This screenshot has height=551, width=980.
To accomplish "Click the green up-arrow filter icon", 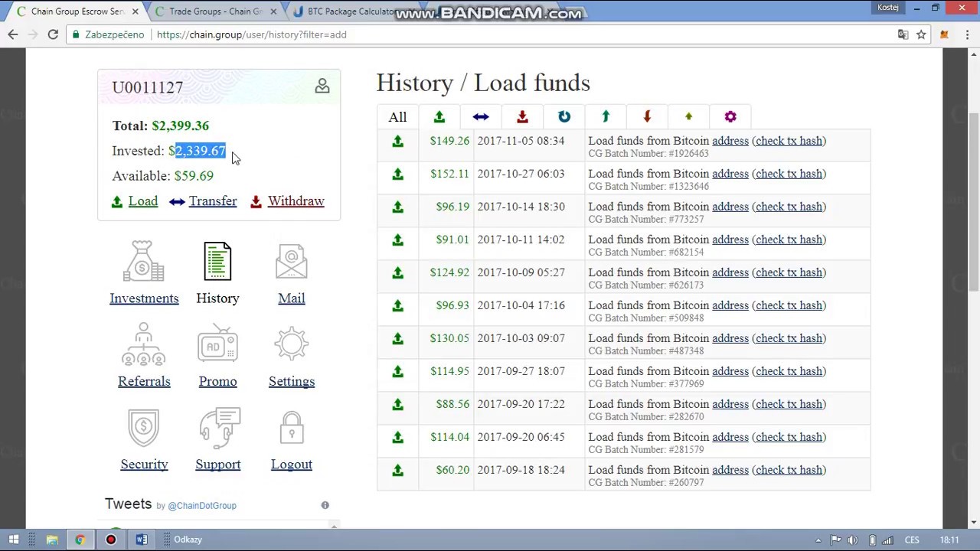I will pyautogui.click(x=606, y=116).
